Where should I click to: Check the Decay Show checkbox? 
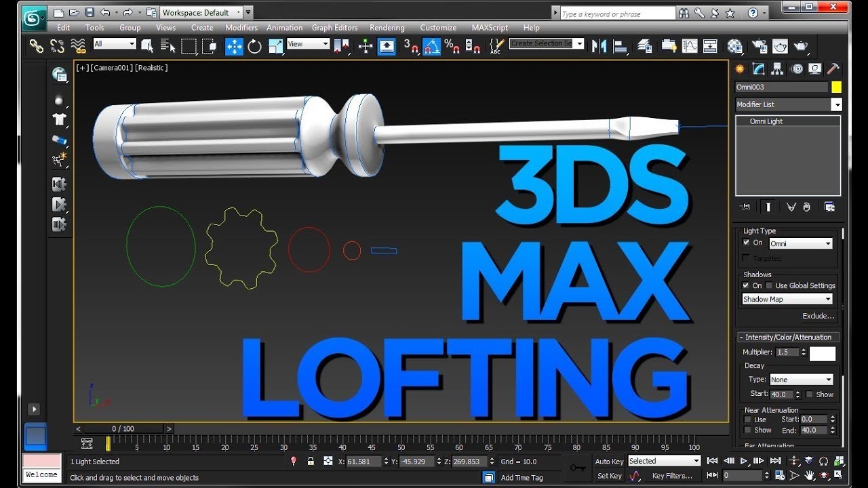click(x=810, y=394)
